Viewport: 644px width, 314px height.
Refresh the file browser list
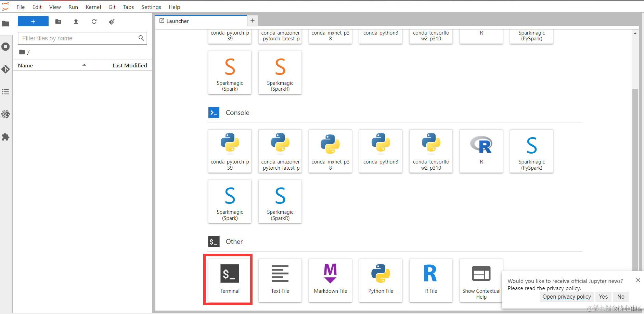coord(94,22)
